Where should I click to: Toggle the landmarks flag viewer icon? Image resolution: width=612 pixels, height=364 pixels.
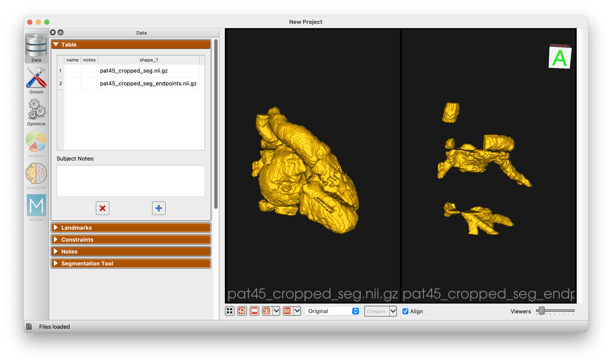tap(254, 311)
